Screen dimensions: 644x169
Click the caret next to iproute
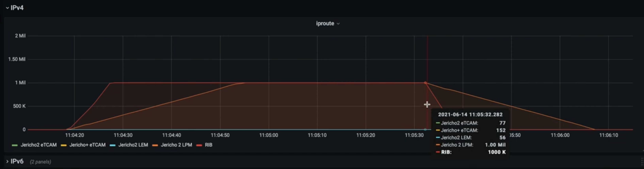pyautogui.click(x=338, y=24)
